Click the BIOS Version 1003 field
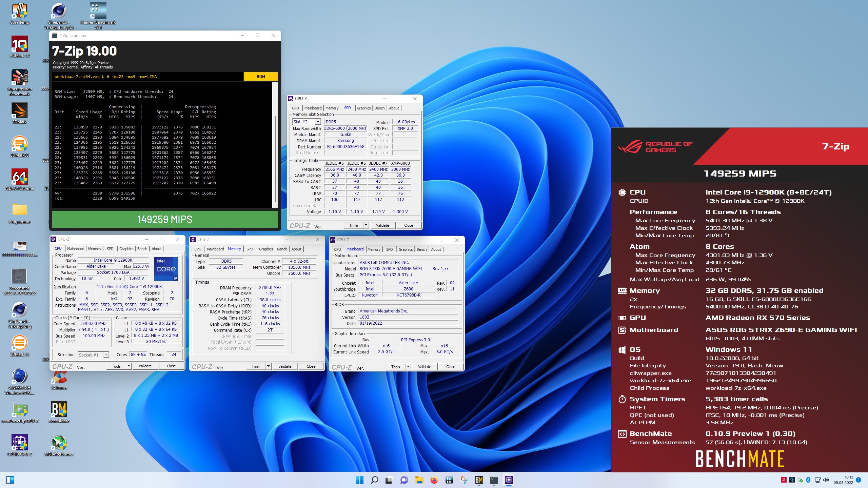 [x=408, y=317]
